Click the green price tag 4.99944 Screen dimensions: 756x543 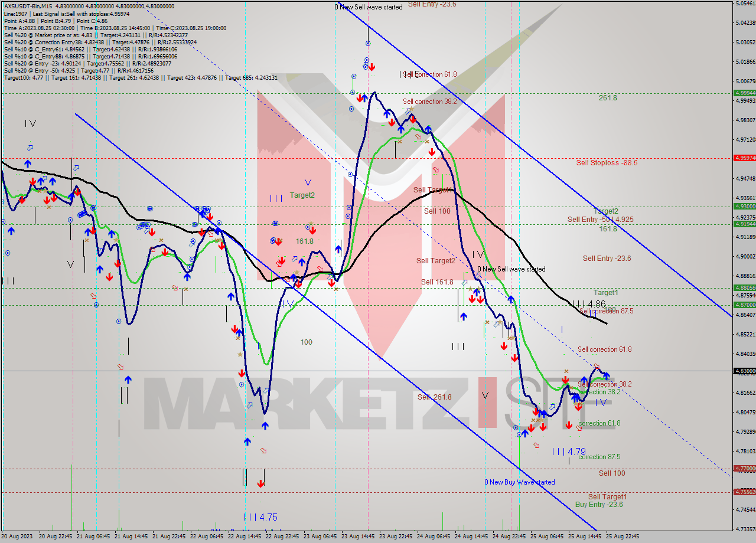tap(744, 93)
